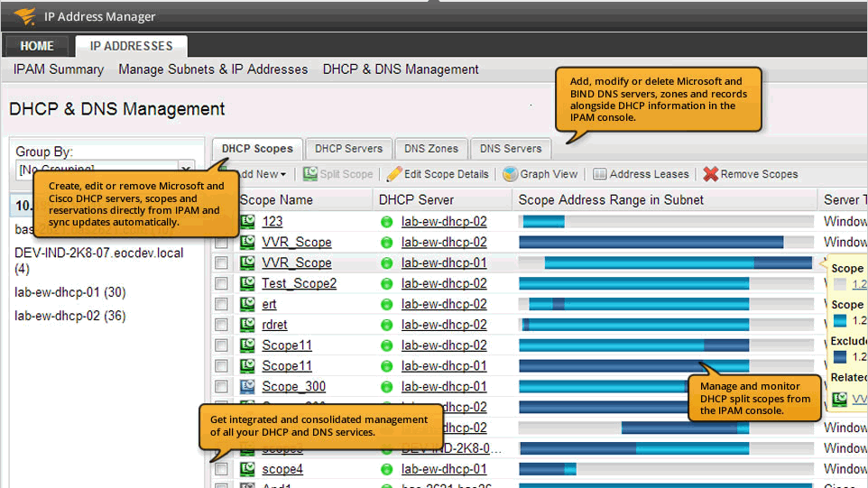
Task: Filter by lab-ew-dhcp-02 (36) group
Action: [70, 316]
